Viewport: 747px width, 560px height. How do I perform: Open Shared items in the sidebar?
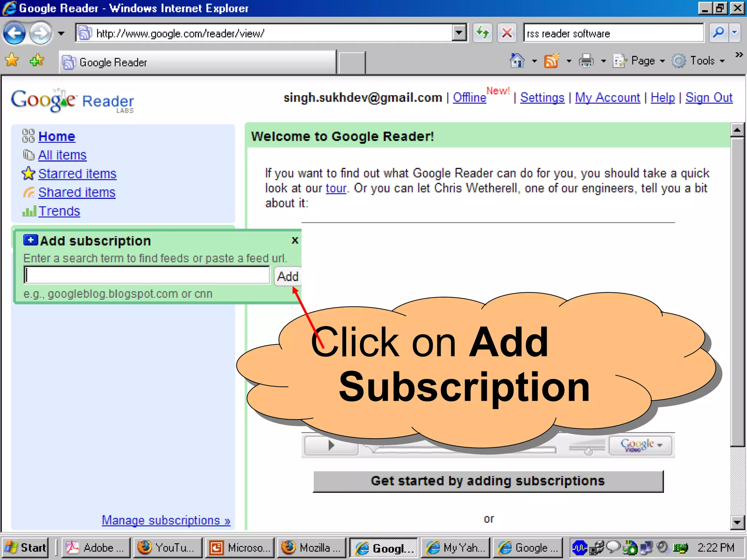click(x=77, y=192)
